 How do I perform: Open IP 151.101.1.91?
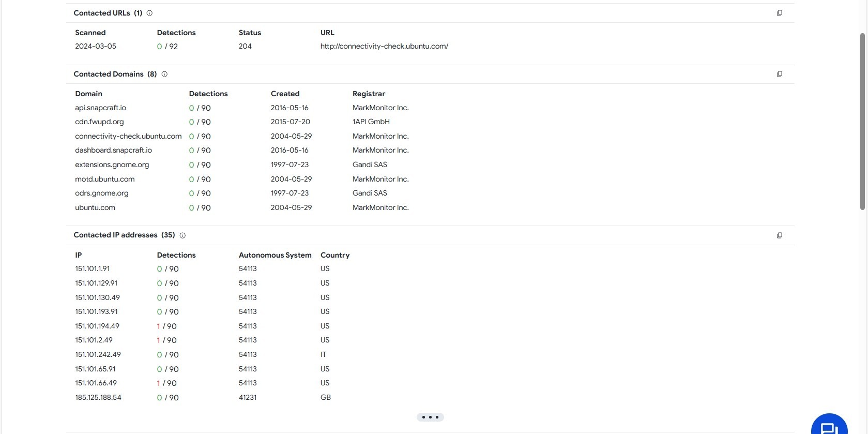pos(92,268)
